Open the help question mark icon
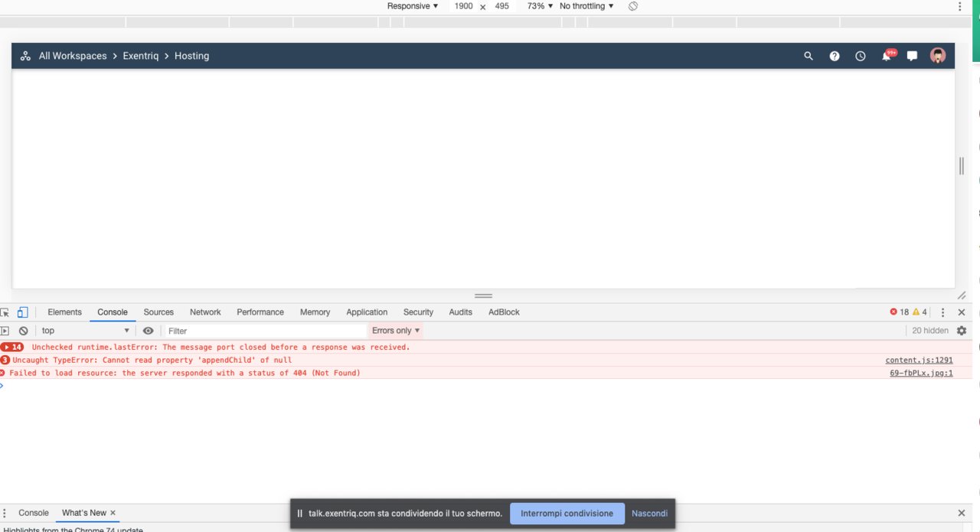The height and width of the screenshot is (532, 980). tap(835, 56)
